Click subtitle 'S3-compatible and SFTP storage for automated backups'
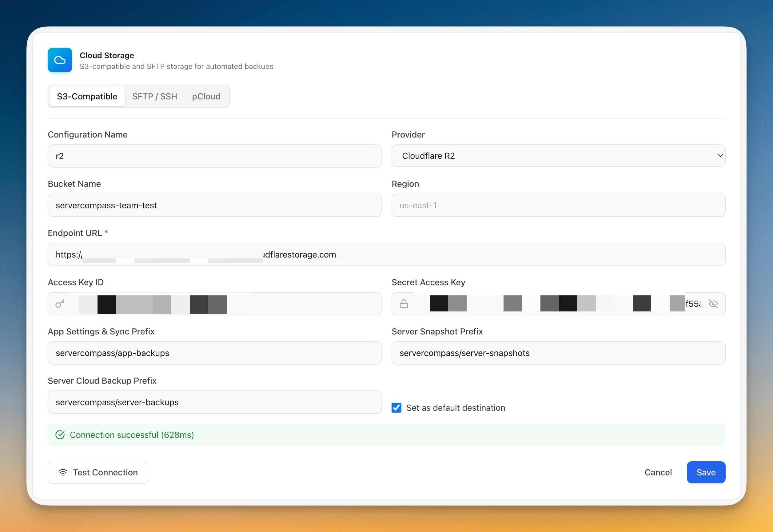 (176, 66)
